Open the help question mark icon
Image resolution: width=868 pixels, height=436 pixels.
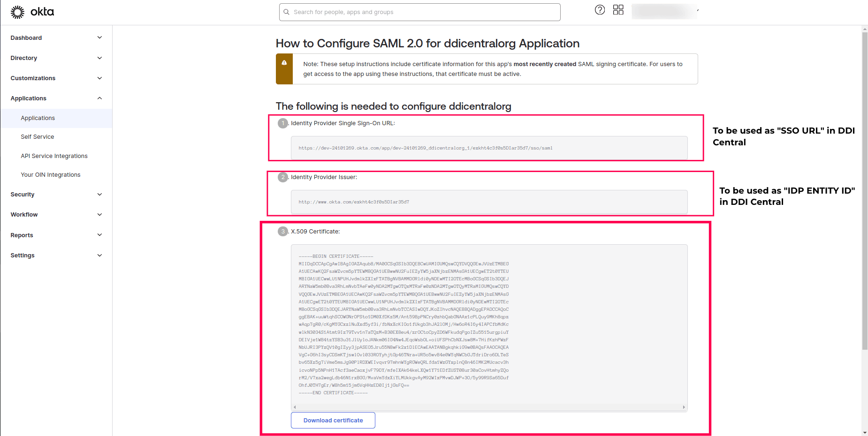click(600, 10)
